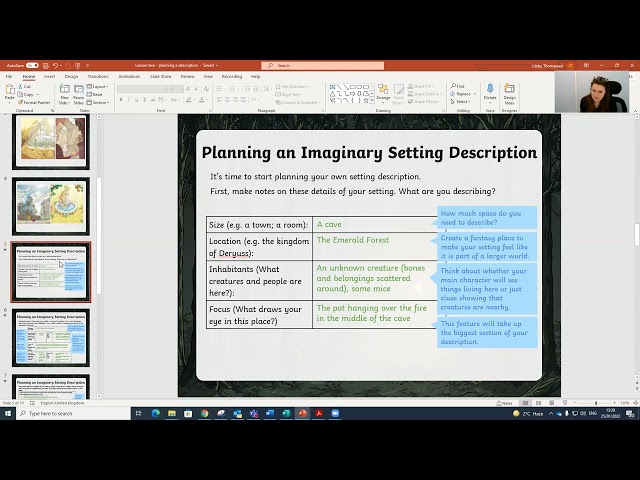The width and height of the screenshot is (640, 480).
Task: Toggle Italic formatting
Action: (129, 100)
